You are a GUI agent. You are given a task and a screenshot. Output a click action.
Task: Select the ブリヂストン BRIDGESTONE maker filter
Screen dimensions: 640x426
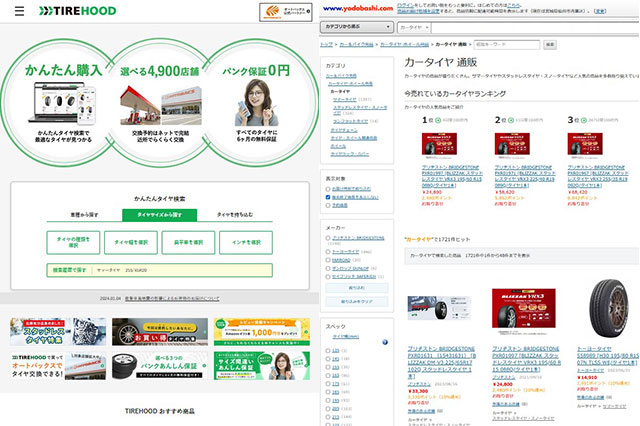328,238
